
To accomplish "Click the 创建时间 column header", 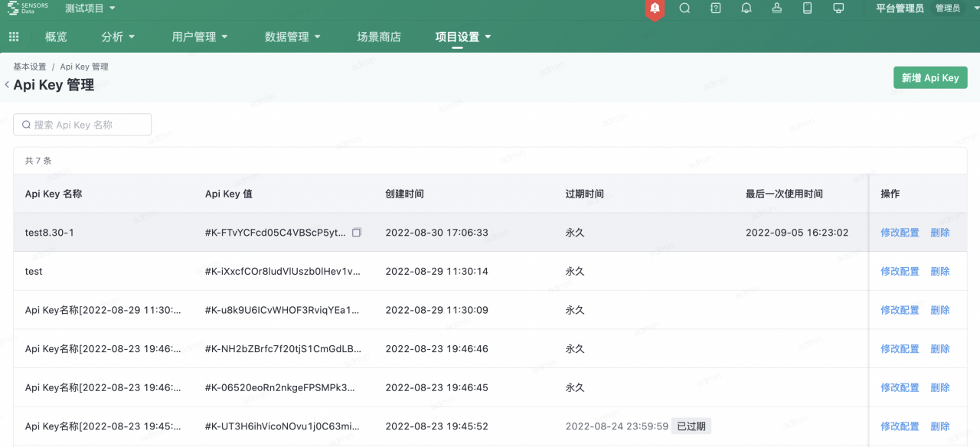I will [x=404, y=194].
